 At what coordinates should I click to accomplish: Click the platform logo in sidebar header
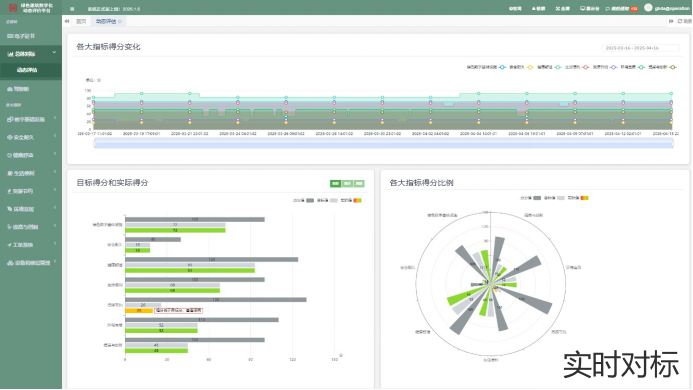(x=13, y=8)
